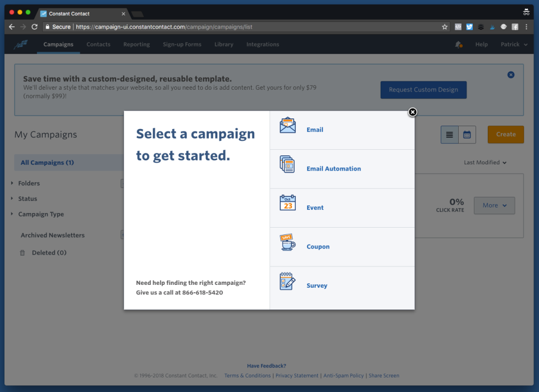Image resolution: width=539 pixels, height=392 pixels.
Task: Close the campaign selection dialog
Action: (413, 112)
